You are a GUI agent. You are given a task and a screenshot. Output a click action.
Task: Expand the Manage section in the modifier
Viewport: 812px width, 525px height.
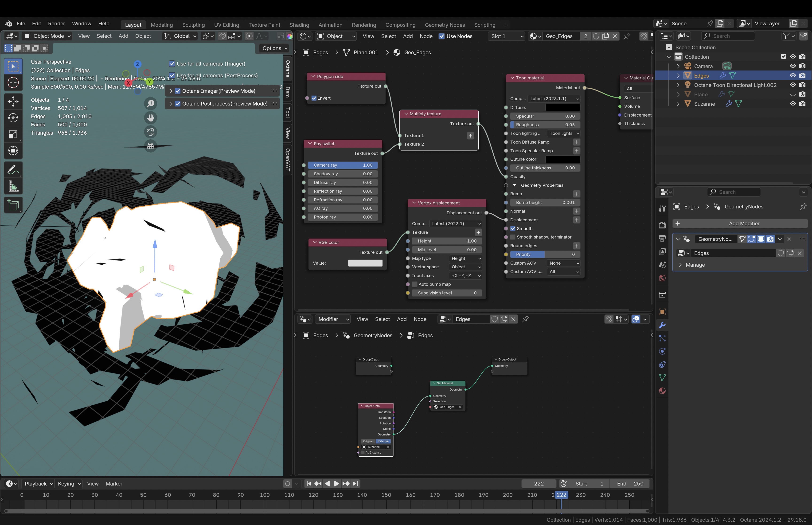click(695, 265)
